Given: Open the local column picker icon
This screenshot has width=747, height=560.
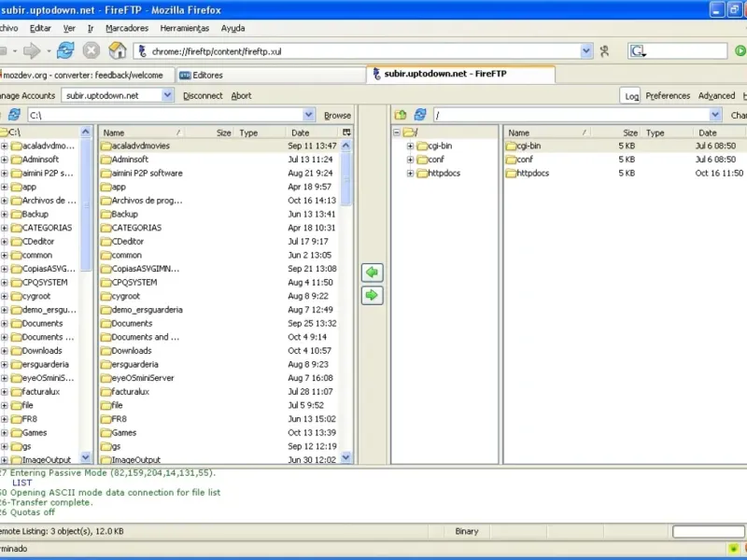Looking at the screenshot, I should [346, 133].
